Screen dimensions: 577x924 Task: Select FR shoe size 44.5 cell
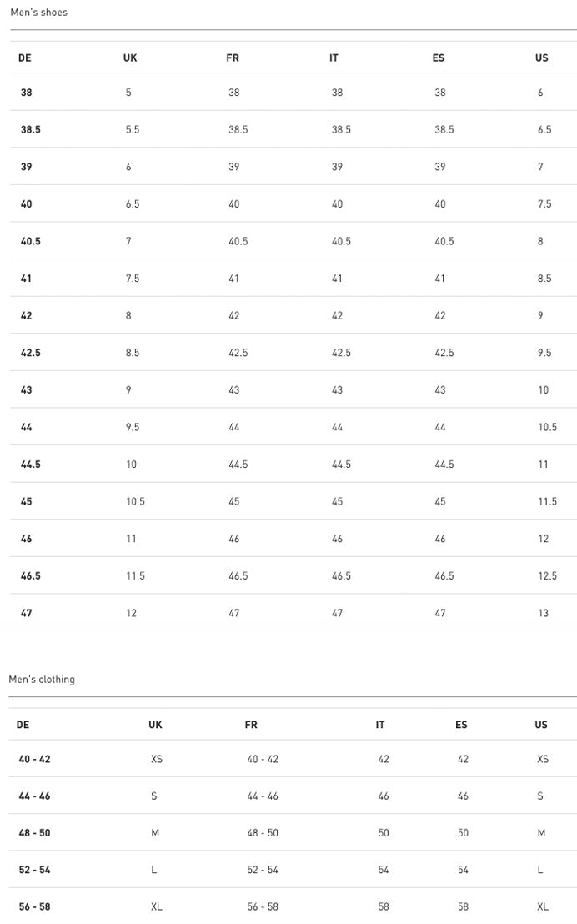(x=238, y=465)
